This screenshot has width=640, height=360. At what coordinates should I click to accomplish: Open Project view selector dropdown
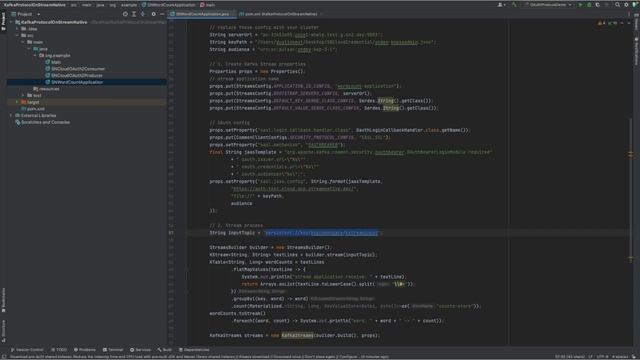pos(27,14)
